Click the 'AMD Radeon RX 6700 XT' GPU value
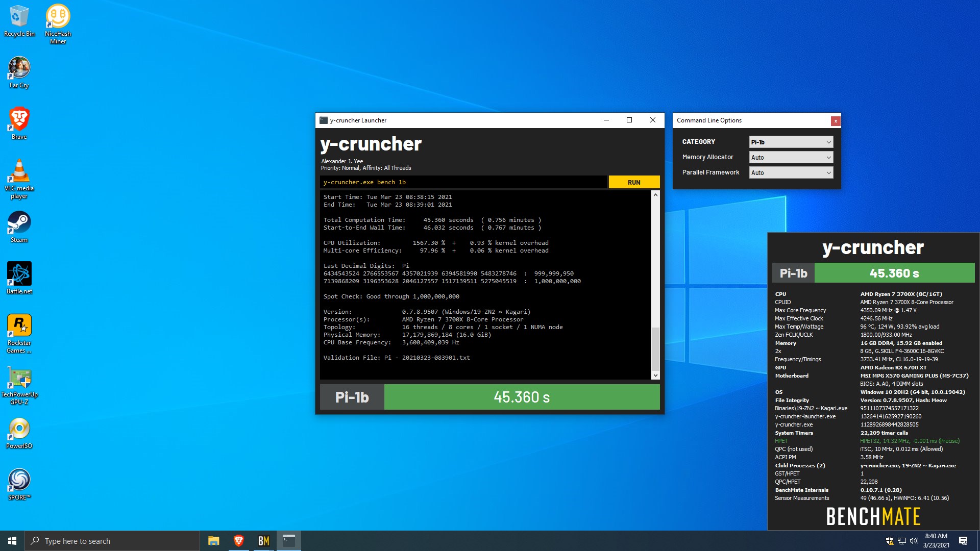The height and width of the screenshot is (551, 980). pos(893,367)
